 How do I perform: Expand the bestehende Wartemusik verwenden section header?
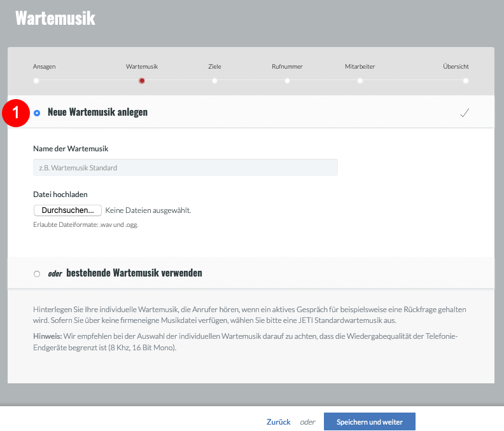[x=251, y=273]
